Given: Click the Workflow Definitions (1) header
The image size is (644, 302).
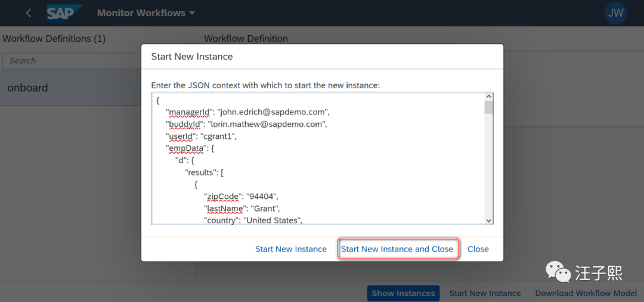Looking at the screenshot, I should click(x=54, y=39).
